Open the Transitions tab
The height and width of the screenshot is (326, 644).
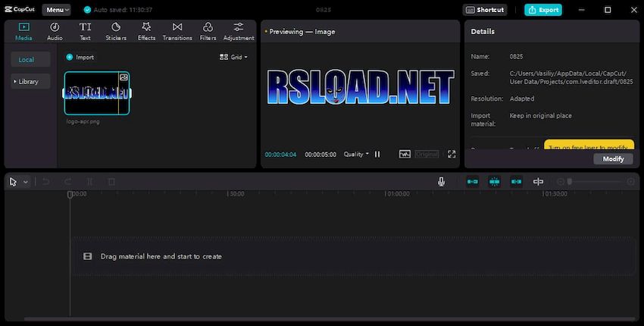pyautogui.click(x=177, y=31)
